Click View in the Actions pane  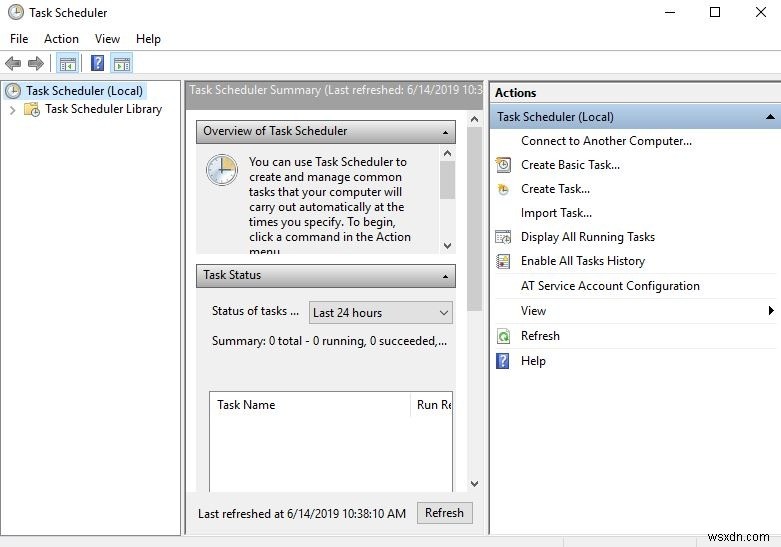533,311
